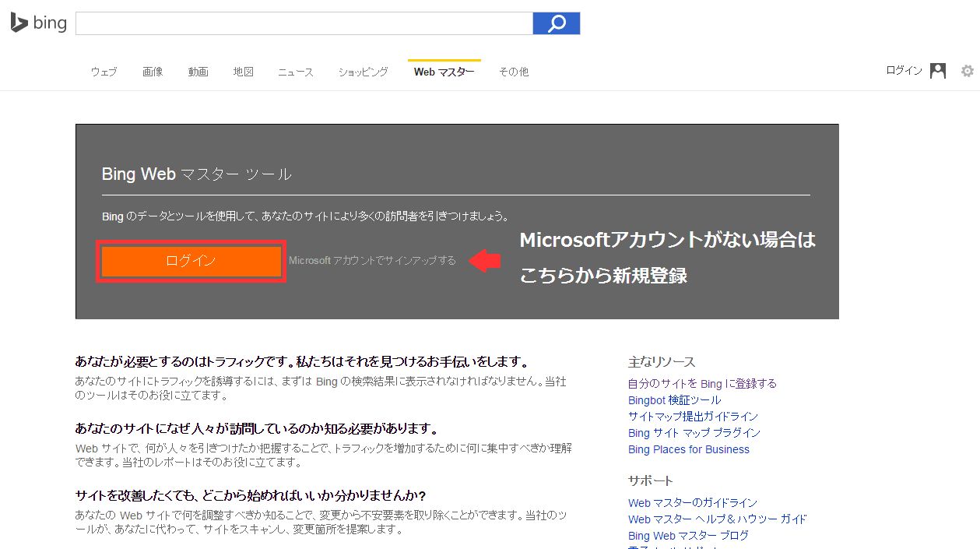This screenshot has width=980, height=549.
Task: Click Microsoft アカウントでサインアップする link
Action: (x=372, y=260)
